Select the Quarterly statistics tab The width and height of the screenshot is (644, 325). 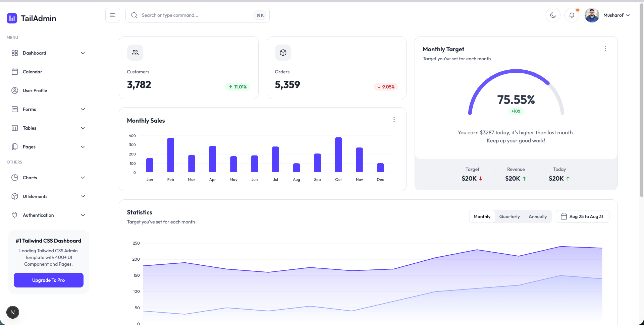pos(509,216)
